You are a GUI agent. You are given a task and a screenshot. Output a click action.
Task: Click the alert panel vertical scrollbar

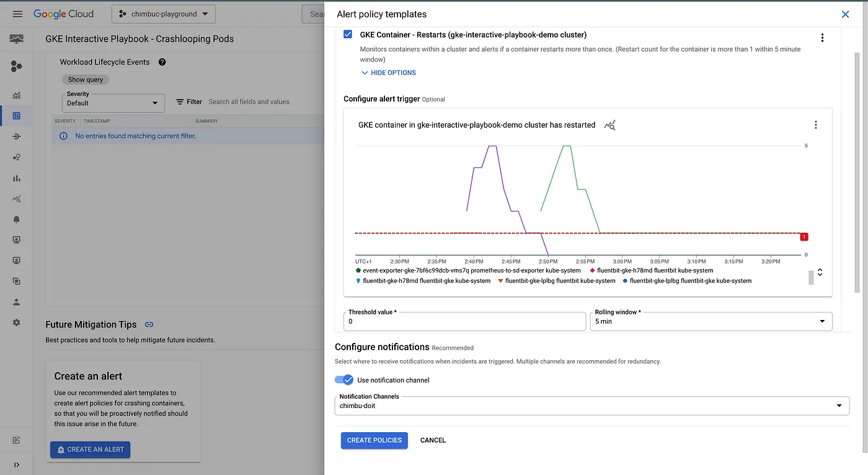pyautogui.click(x=857, y=174)
